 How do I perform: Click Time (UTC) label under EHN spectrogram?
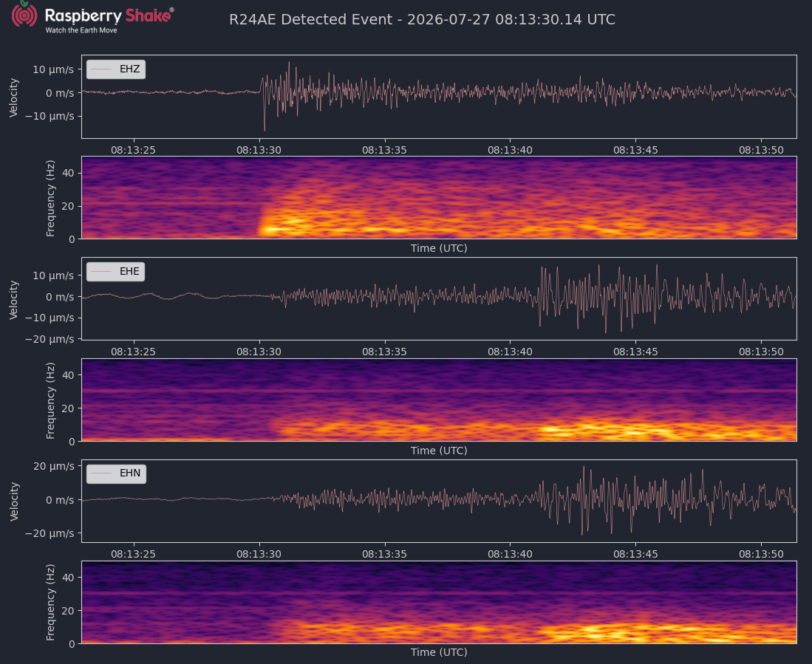tap(439, 653)
